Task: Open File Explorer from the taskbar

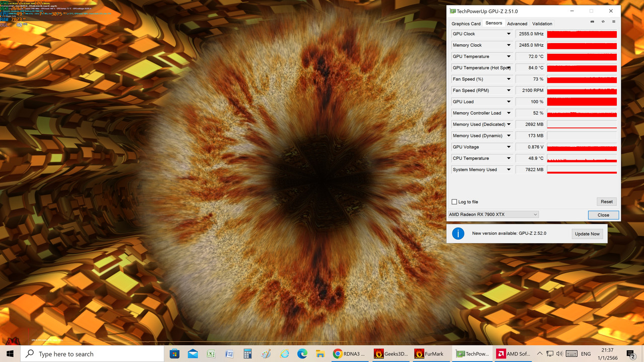Action: point(320,354)
